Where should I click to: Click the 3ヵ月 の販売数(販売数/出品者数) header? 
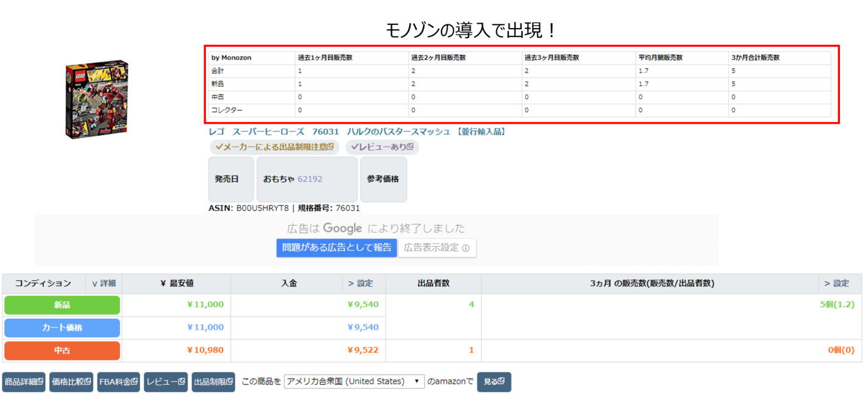point(652,283)
